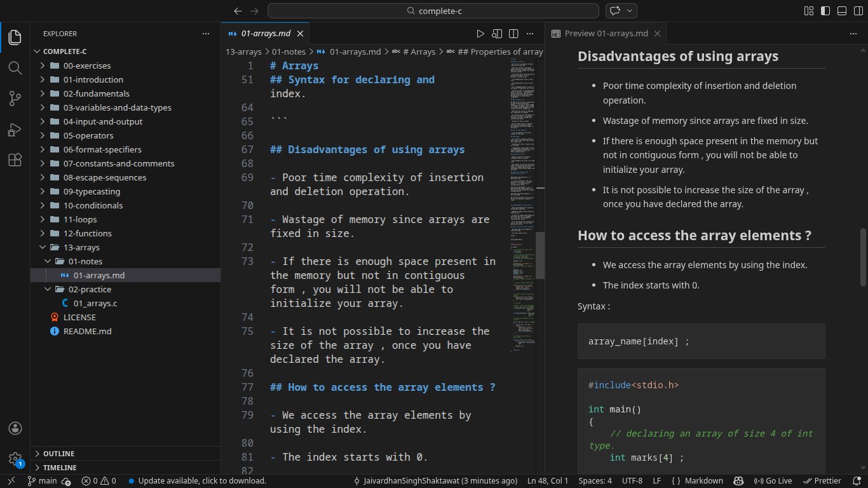
Task: Open the Copilot chat dropdown arrow
Action: pyautogui.click(x=630, y=11)
